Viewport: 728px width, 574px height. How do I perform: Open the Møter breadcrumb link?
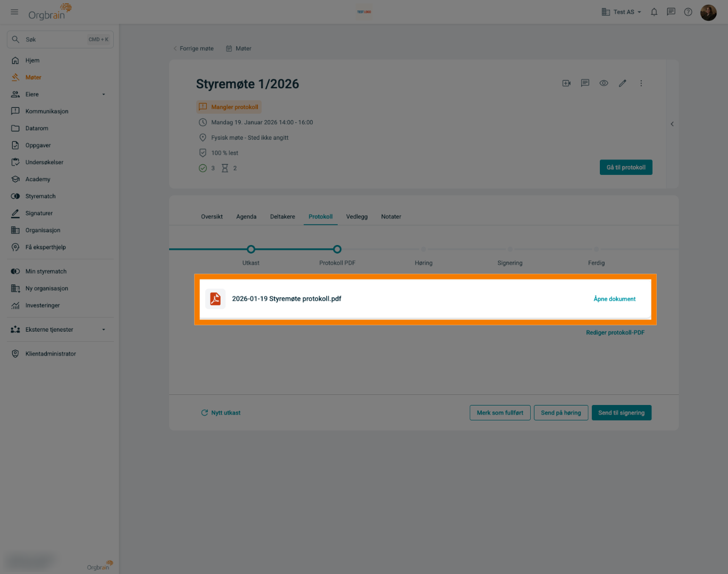[x=239, y=48]
